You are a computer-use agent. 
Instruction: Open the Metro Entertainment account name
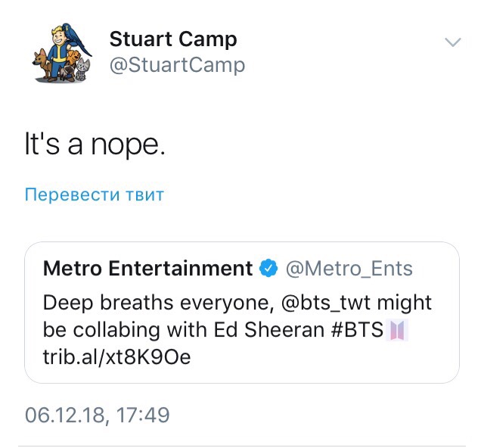pos(148,269)
